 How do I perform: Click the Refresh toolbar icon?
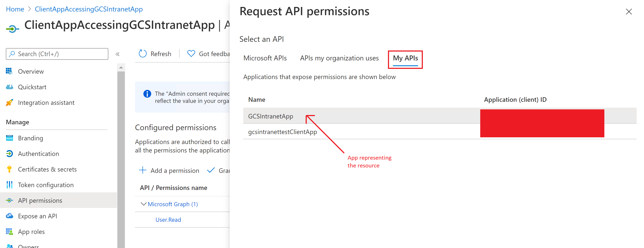click(143, 53)
